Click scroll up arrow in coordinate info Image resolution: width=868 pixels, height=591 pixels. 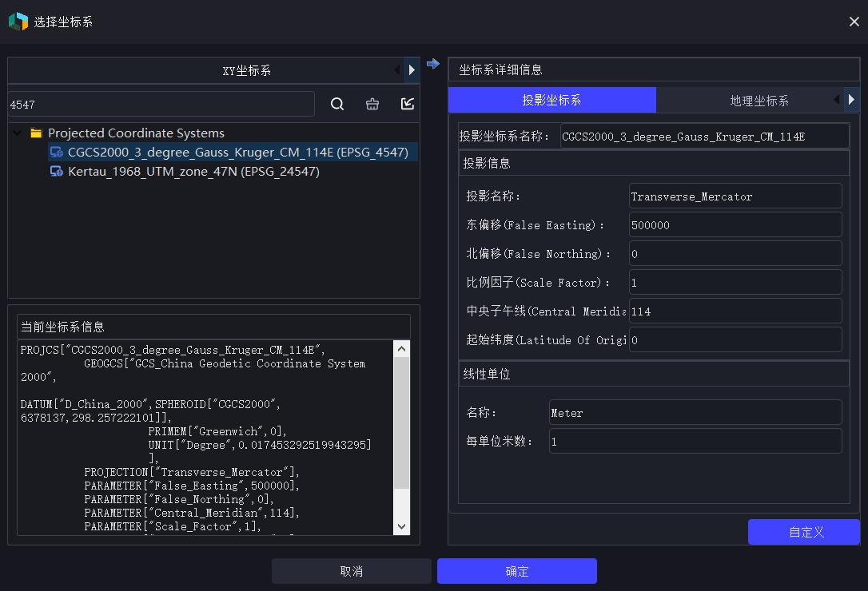pyautogui.click(x=402, y=349)
